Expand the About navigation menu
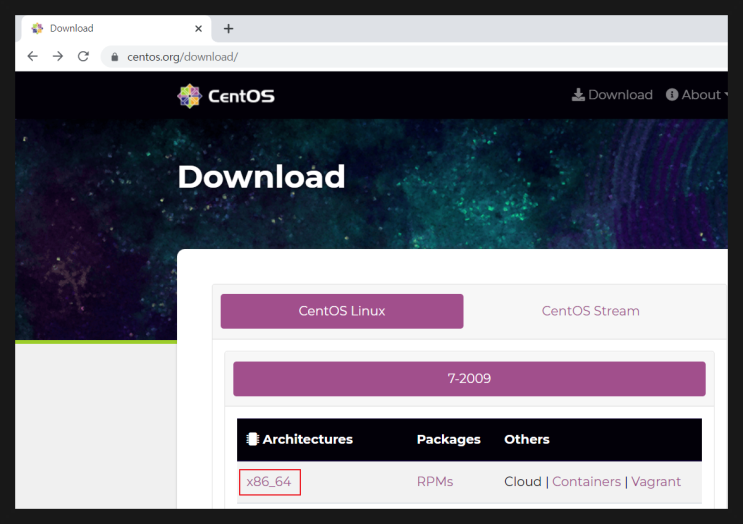Screen dimensions: 743x524 [x=697, y=95]
